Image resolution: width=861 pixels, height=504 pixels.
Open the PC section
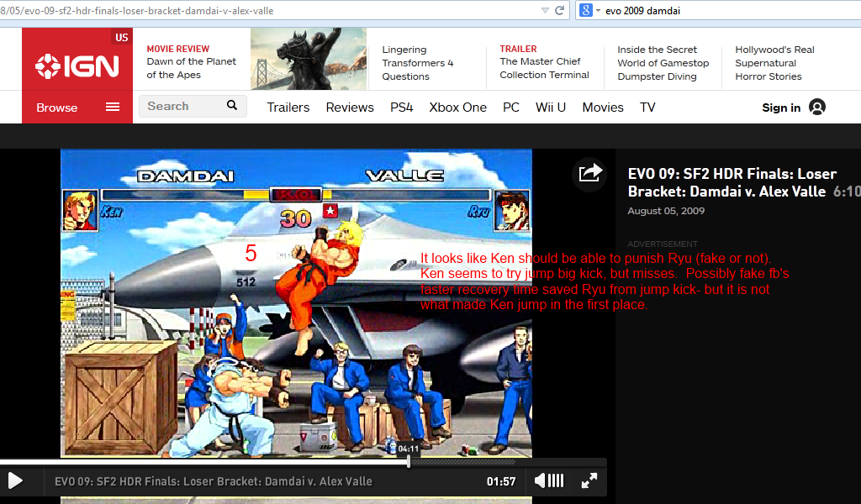point(511,108)
